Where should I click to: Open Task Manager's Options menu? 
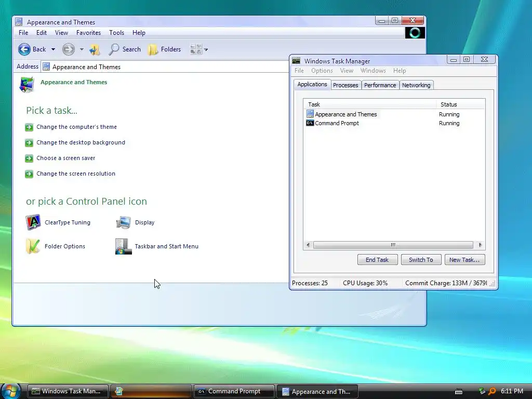tap(322, 71)
